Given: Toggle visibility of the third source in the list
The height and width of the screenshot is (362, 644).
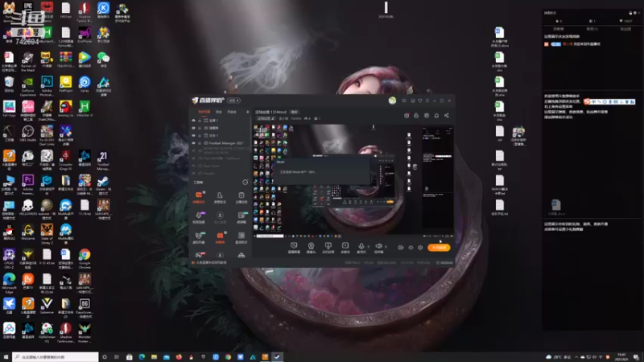Looking at the screenshot, I should [x=194, y=135].
